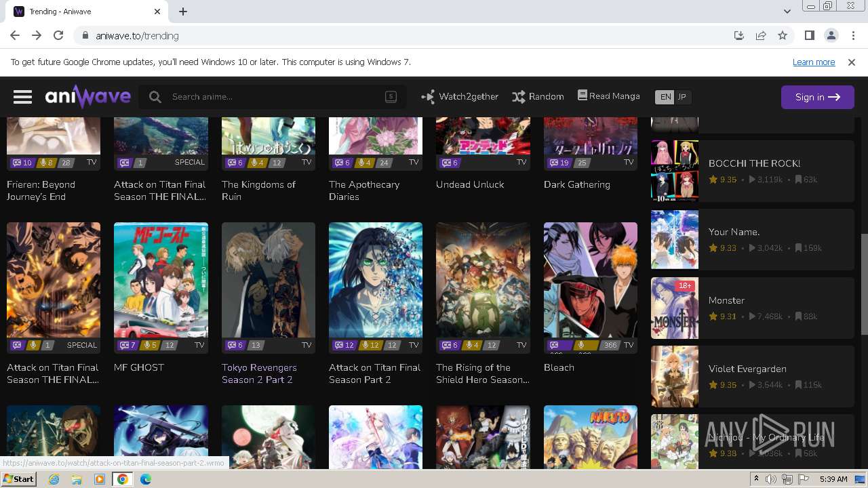Click The Apothecary Diaries title
868x488 pixels.
point(364,190)
